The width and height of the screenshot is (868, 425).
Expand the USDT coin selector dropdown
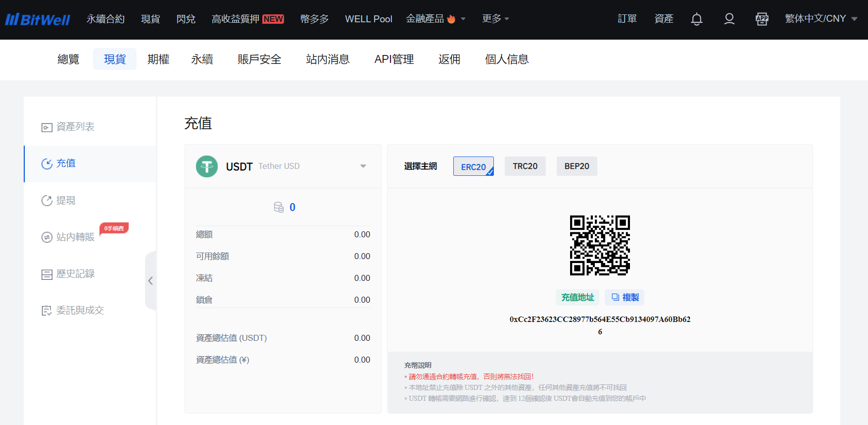point(363,166)
